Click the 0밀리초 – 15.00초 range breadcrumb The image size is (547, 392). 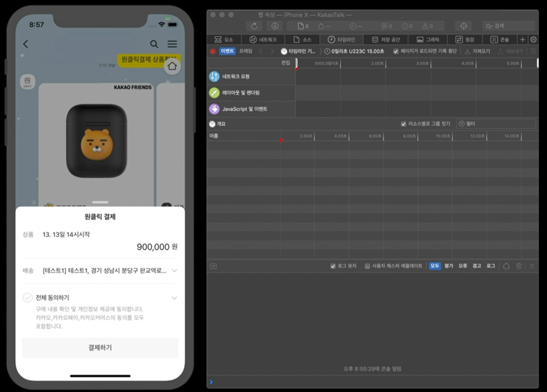[x=354, y=51]
